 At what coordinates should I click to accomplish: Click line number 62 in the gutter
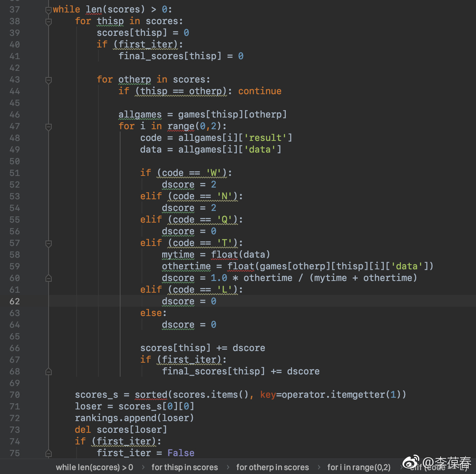click(x=15, y=302)
